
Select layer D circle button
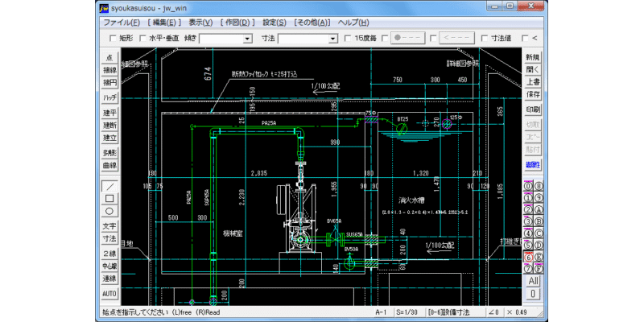539,246
